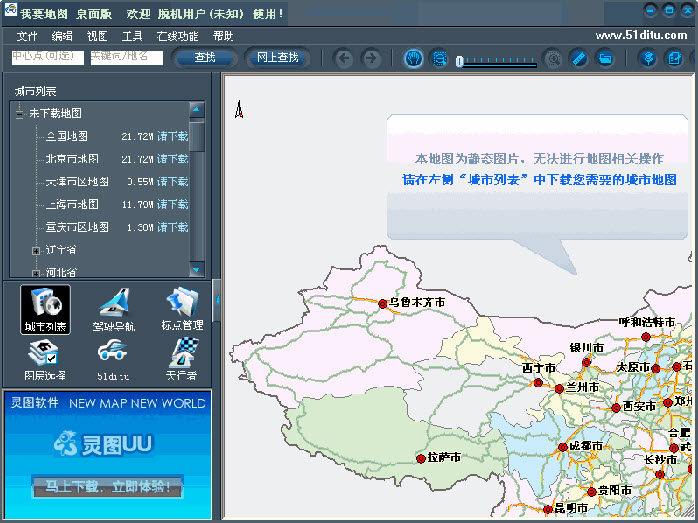Click the 网上查找 online search button
This screenshot has height=523, width=698.
tap(277, 58)
